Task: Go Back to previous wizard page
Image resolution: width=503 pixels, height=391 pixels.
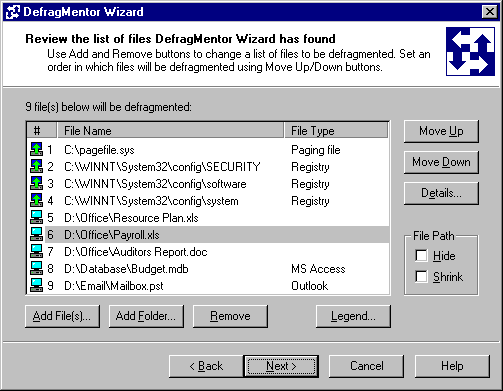Action: tap(206, 366)
